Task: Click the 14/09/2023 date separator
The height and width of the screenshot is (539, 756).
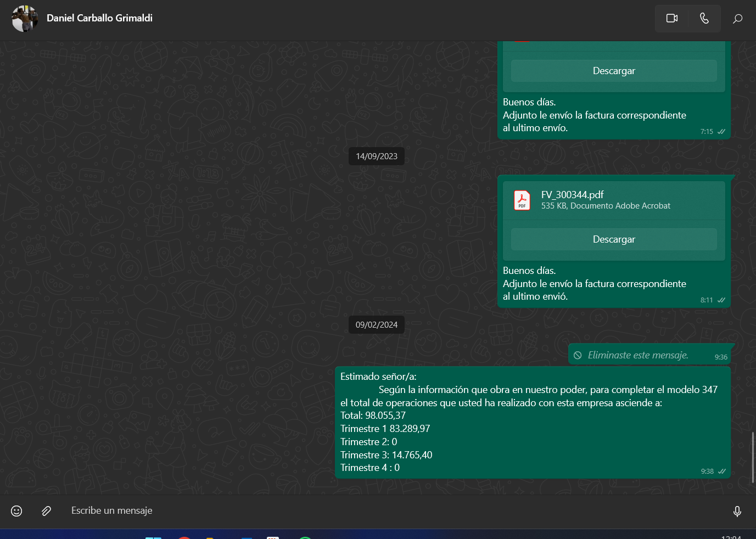Action: [x=377, y=156]
